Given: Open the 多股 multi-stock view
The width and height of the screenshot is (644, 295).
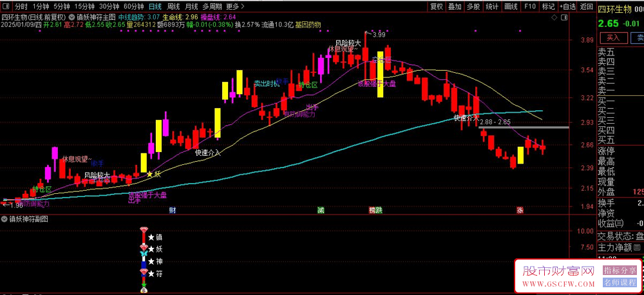Looking at the screenshot, I should tap(473, 6).
